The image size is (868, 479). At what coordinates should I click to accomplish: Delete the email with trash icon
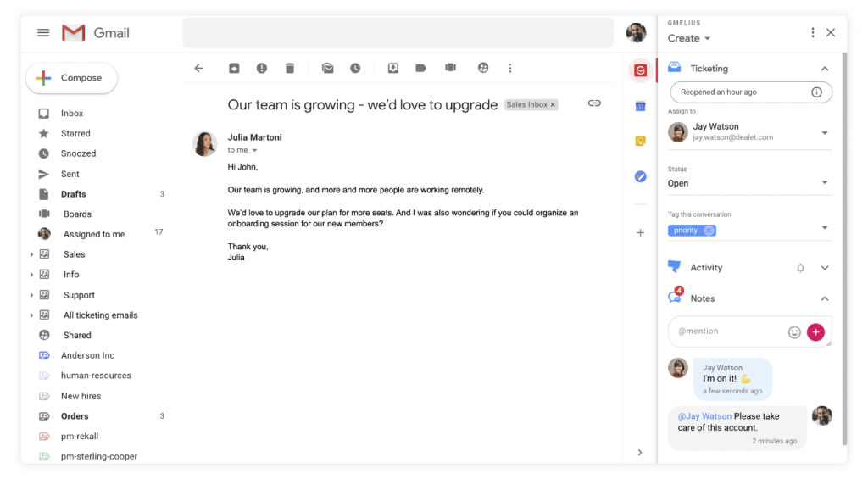coord(290,68)
